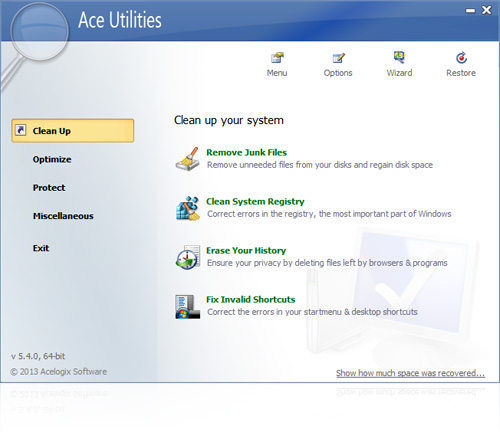Open the Miscellaneous category
Viewport: 500px width, 435px height.
[x=63, y=216]
